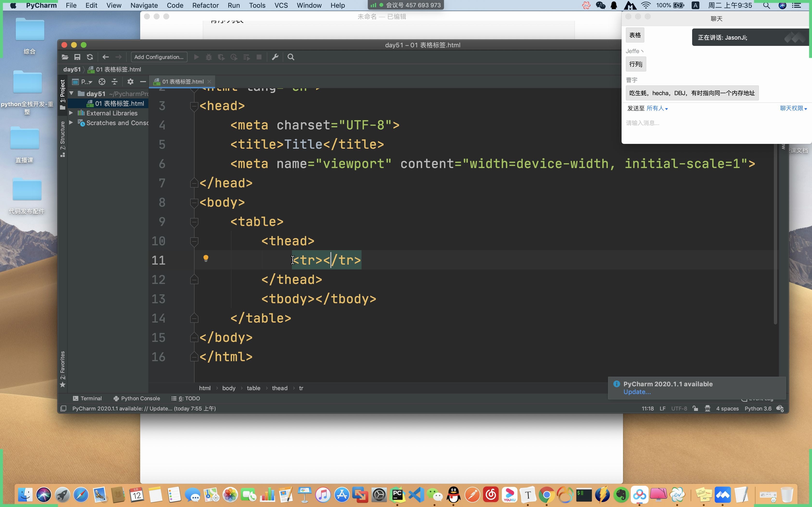This screenshot has width=812, height=507.
Task: Collapse the thead fold marker on line 10
Action: (194, 241)
